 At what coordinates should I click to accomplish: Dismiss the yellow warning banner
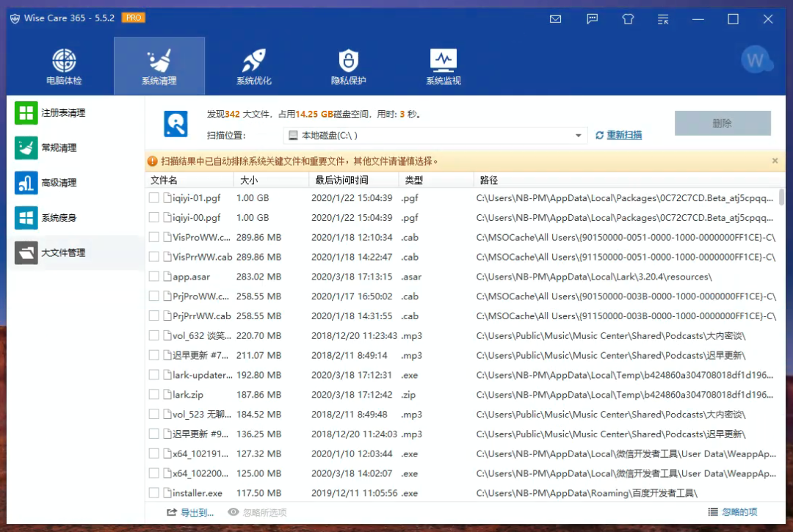click(x=775, y=161)
